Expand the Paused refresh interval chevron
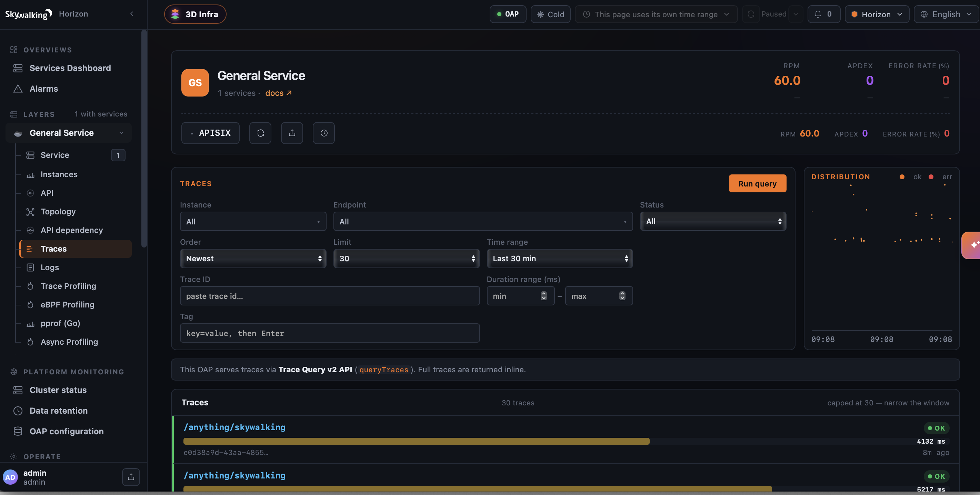 coord(796,14)
